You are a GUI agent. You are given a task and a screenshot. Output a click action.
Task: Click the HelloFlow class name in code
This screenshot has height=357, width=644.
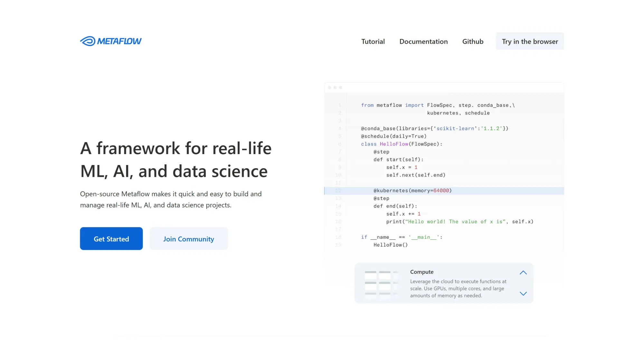[x=394, y=144]
